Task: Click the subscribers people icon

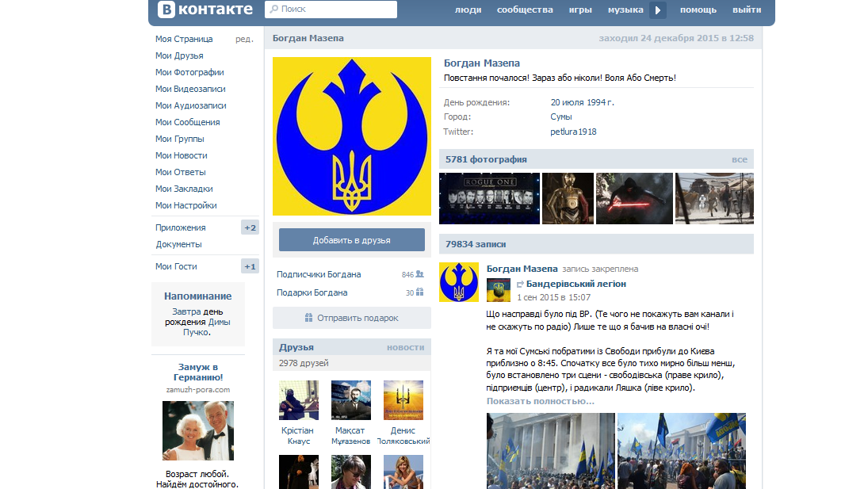Action: pos(420,274)
